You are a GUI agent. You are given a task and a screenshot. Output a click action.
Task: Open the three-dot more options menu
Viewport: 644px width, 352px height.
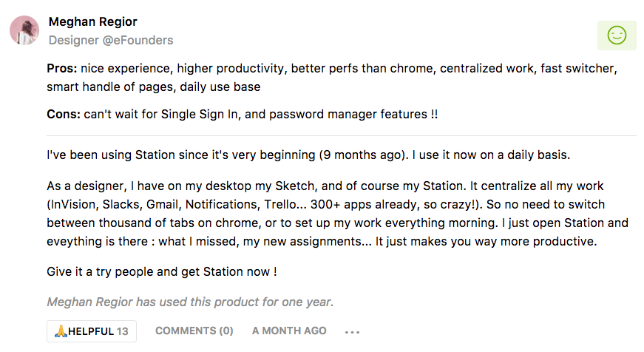(x=352, y=332)
